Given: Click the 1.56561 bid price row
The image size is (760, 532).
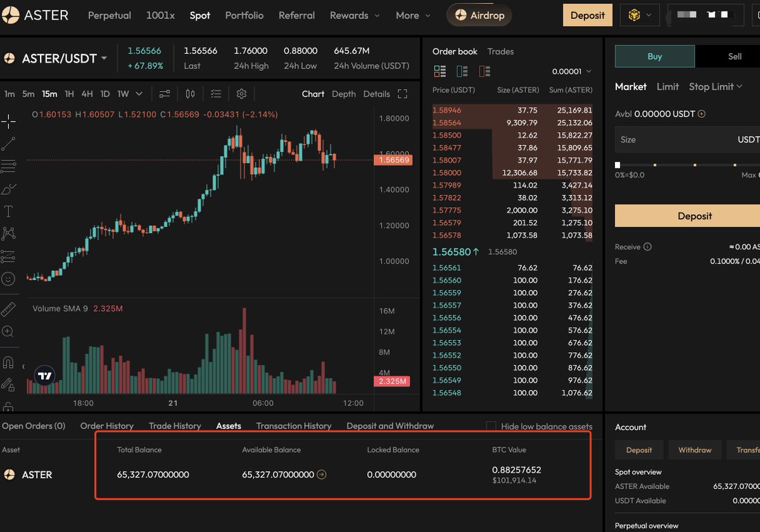Looking at the screenshot, I should tap(512, 268).
